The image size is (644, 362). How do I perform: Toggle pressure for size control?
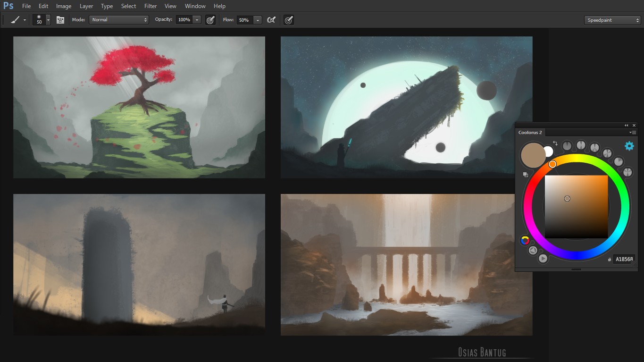pos(289,20)
